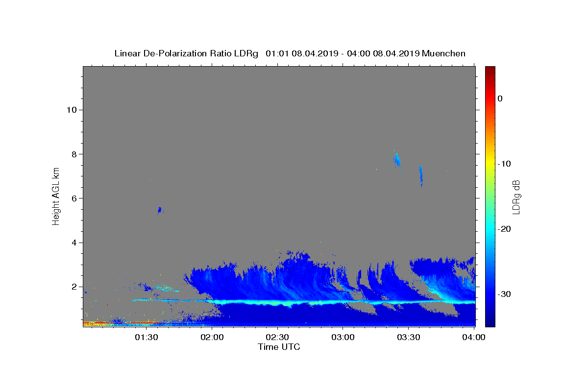Click the height tick label 8
The width and height of the screenshot is (588, 392).
74,154
